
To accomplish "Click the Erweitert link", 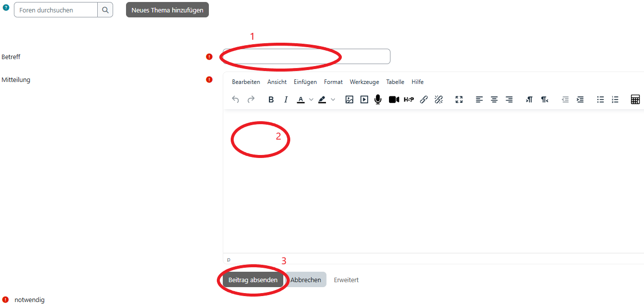I will tap(346, 280).
